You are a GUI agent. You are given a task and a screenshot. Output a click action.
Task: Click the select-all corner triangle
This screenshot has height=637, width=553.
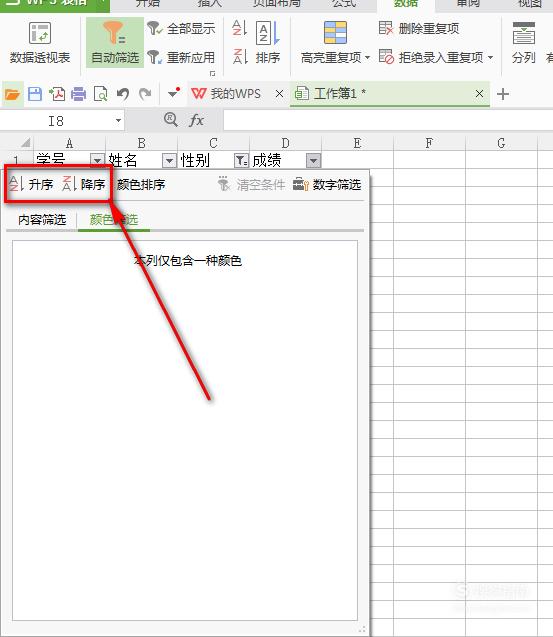(x=25, y=143)
